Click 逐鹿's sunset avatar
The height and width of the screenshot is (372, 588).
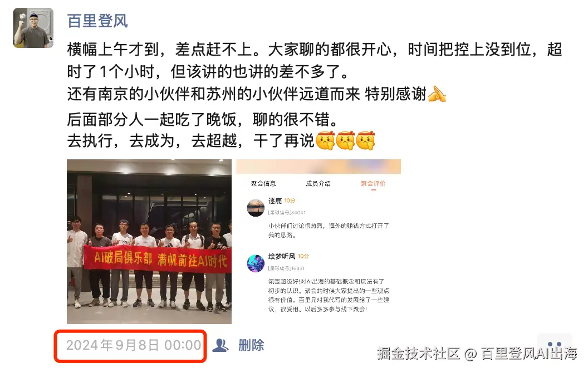[256, 208]
